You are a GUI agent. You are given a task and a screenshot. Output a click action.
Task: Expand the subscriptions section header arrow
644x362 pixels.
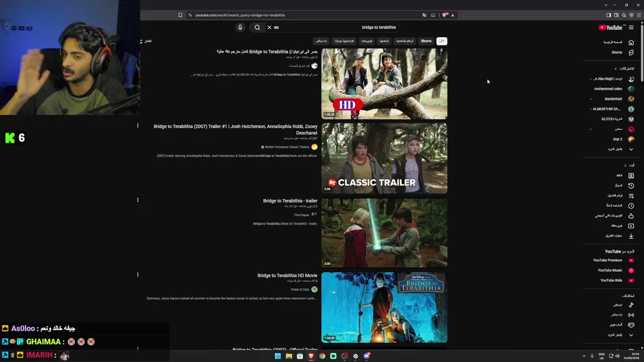tap(615, 69)
